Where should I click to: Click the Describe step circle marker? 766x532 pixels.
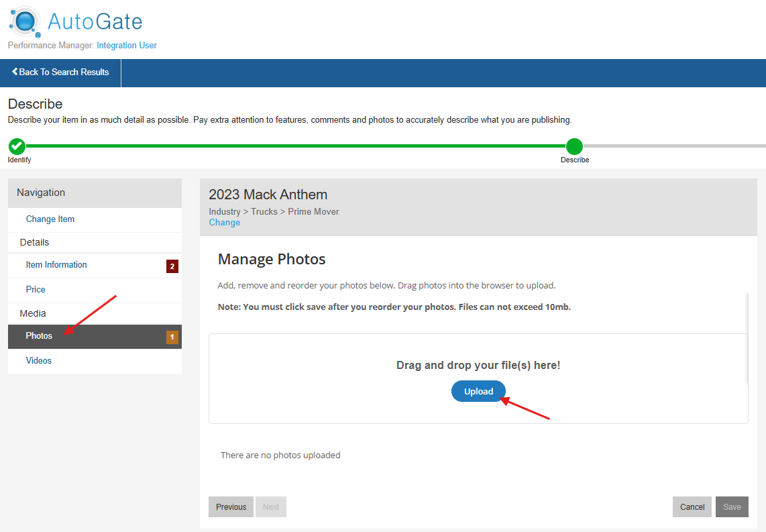coord(574,146)
